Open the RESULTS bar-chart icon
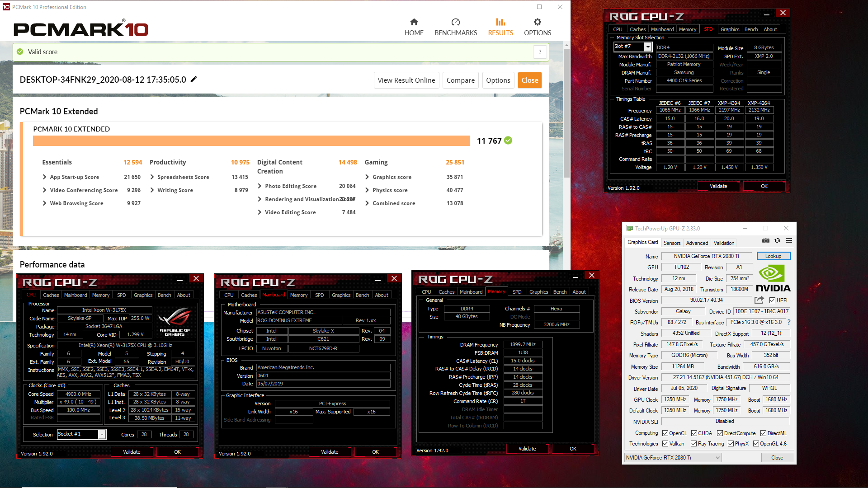This screenshot has width=868, height=488. point(500,22)
